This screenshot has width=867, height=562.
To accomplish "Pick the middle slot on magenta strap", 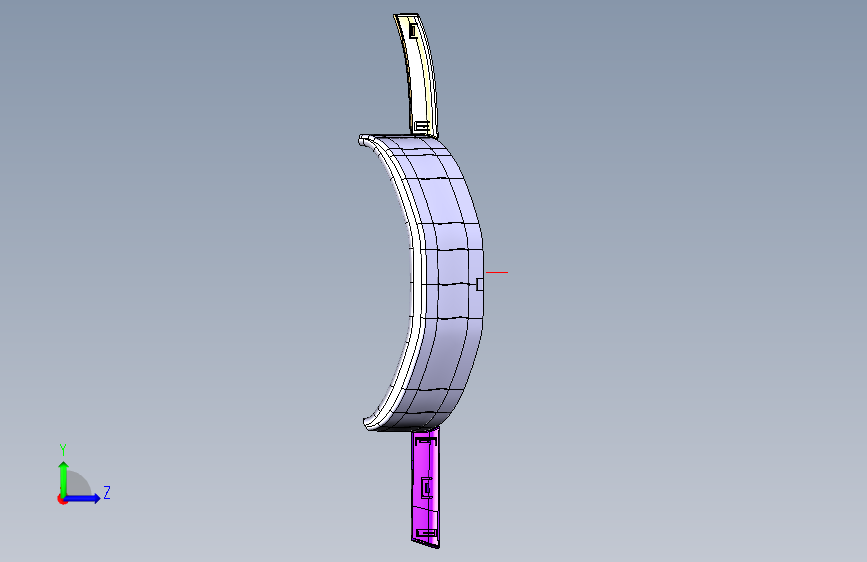I will pyautogui.click(x=426, y=487).
